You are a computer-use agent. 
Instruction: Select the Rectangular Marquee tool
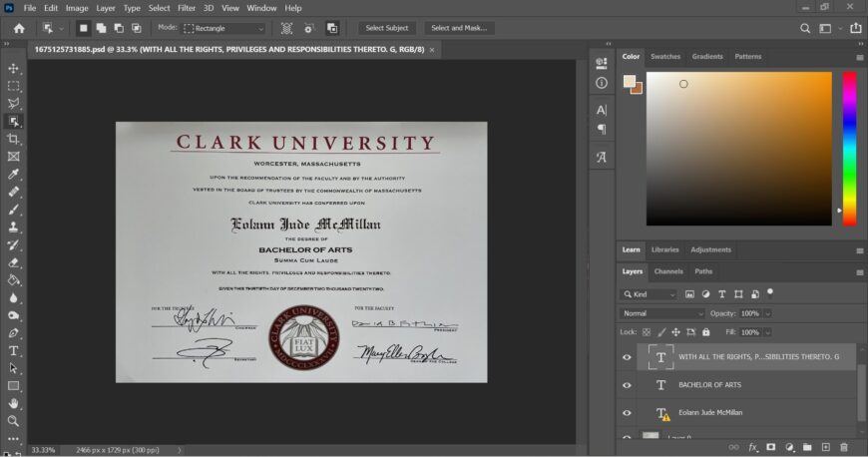pos(13,87)
